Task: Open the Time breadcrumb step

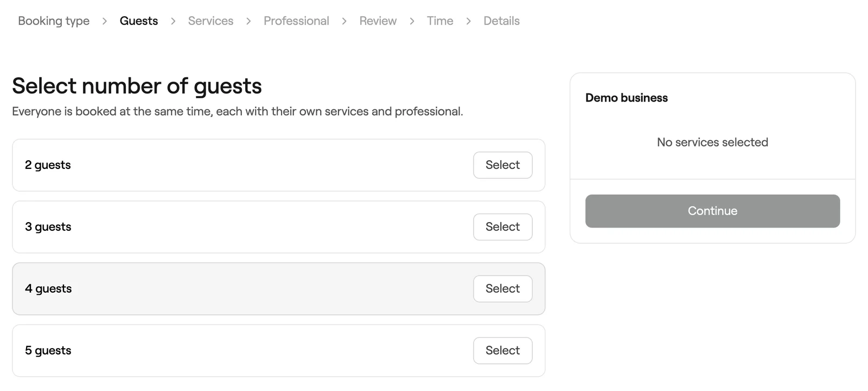Action: coord(440,21)
